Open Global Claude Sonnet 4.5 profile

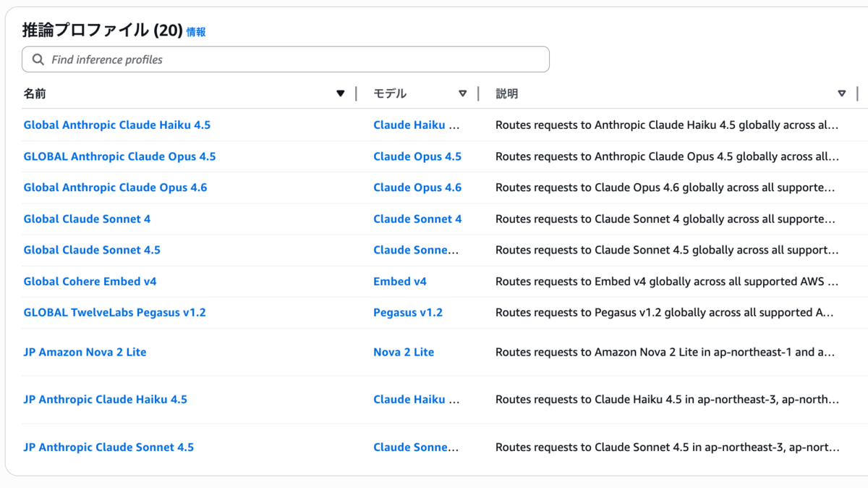coord(92,250)
